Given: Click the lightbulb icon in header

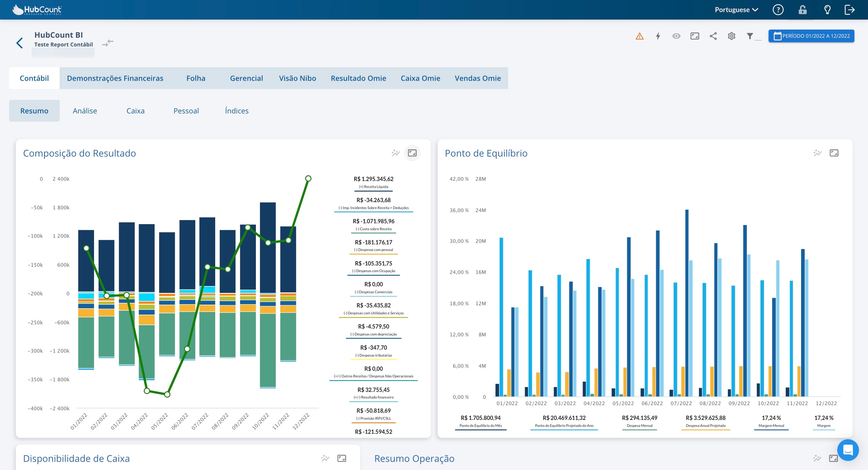Looking at the screenshot, I should pyautogui.click(x=827, y=10).
